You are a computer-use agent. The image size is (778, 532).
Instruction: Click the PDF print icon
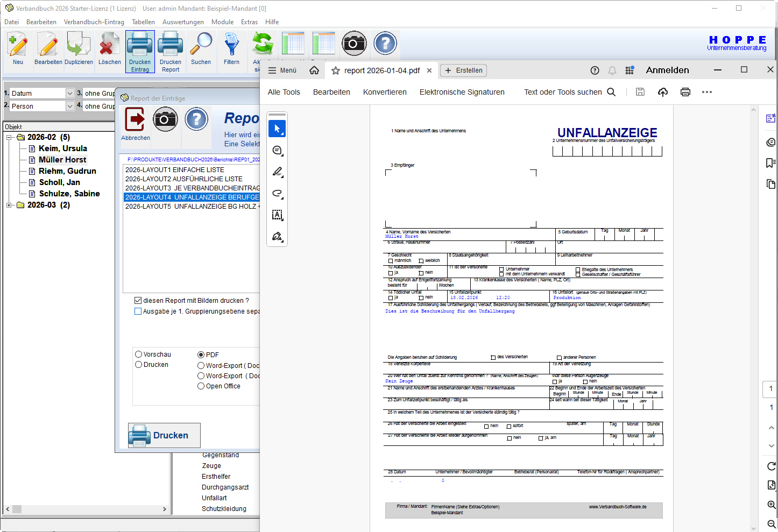coord(685,92)
